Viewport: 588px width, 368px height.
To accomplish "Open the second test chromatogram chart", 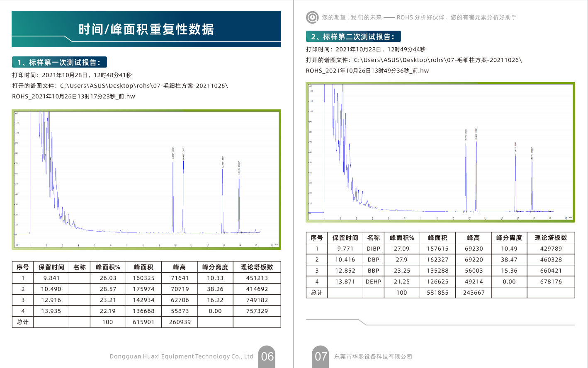I will [x=440, y=152].
